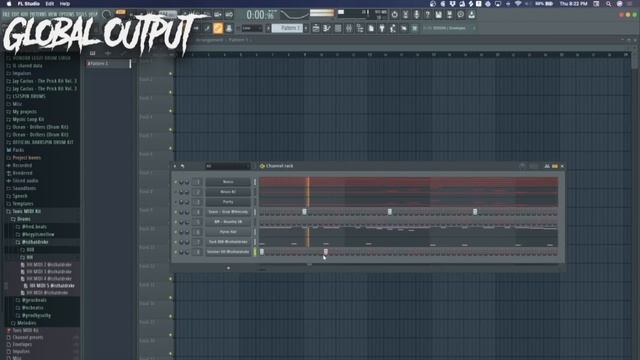Screen dimensions: 640x360
Task: Select Pattern 1 in the picker panel
Action: tap(109, 64)
